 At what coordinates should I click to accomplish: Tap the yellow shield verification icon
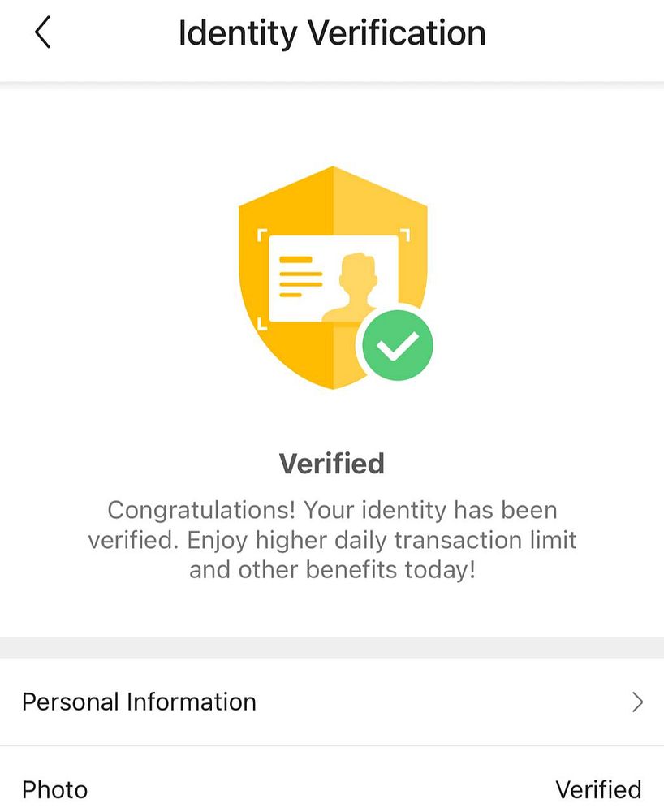(x=333, y=278)
